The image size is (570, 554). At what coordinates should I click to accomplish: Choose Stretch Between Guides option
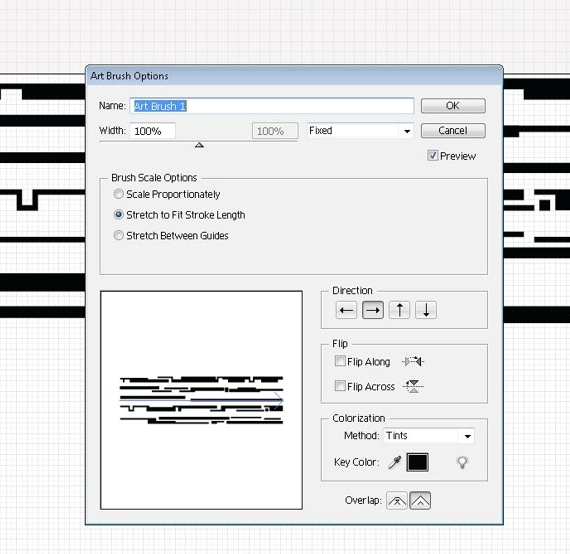pos(119,235)
